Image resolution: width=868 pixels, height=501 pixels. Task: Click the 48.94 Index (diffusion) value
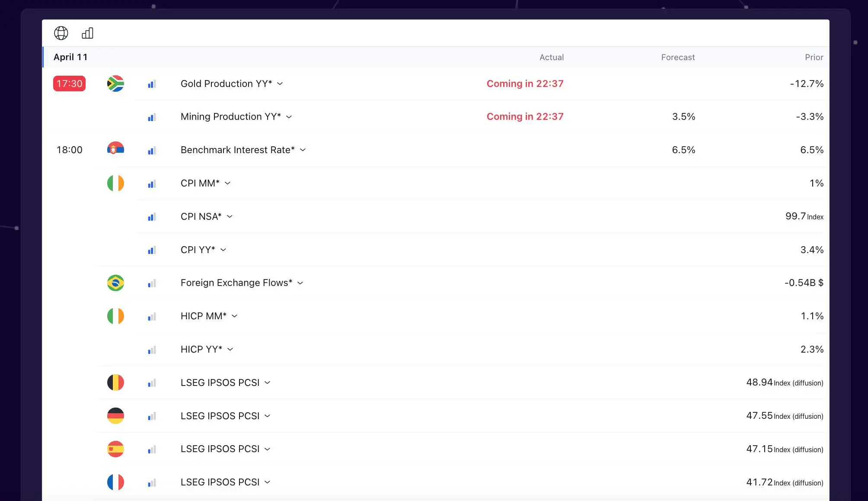coord(785,382)
